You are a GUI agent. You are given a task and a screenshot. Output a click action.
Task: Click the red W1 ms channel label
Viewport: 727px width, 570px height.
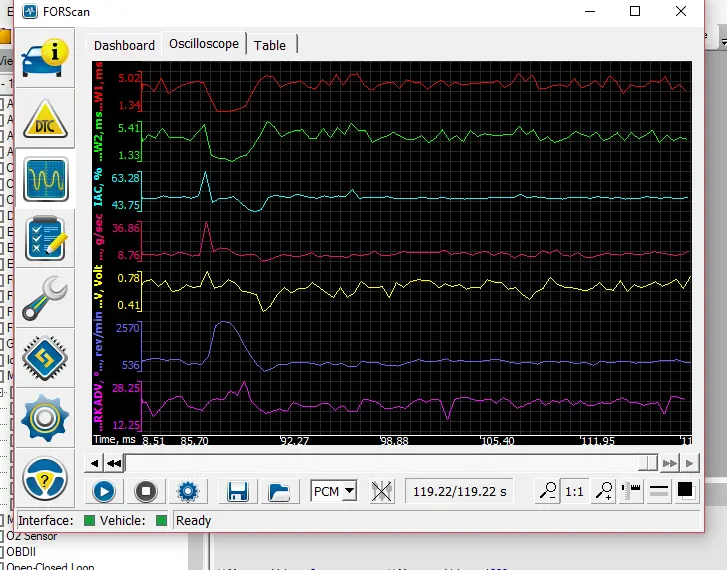point(98,85)
